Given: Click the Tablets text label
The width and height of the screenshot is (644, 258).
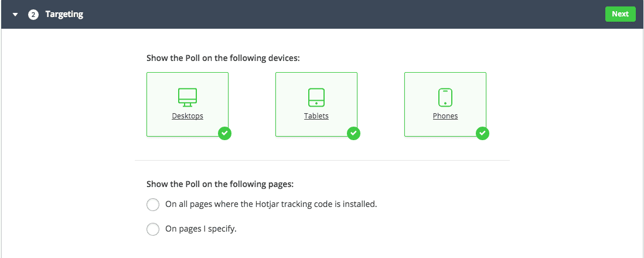Looking at the screenshot, I should tap(316, 116).
